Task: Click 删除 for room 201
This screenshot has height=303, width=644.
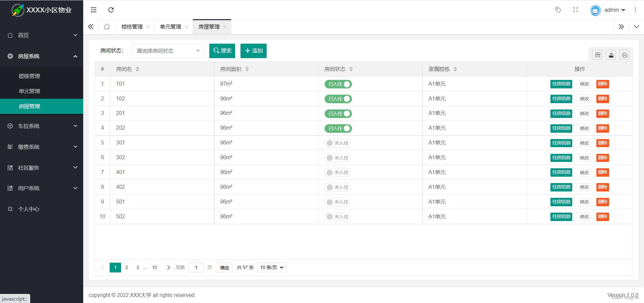Action: 603,114
